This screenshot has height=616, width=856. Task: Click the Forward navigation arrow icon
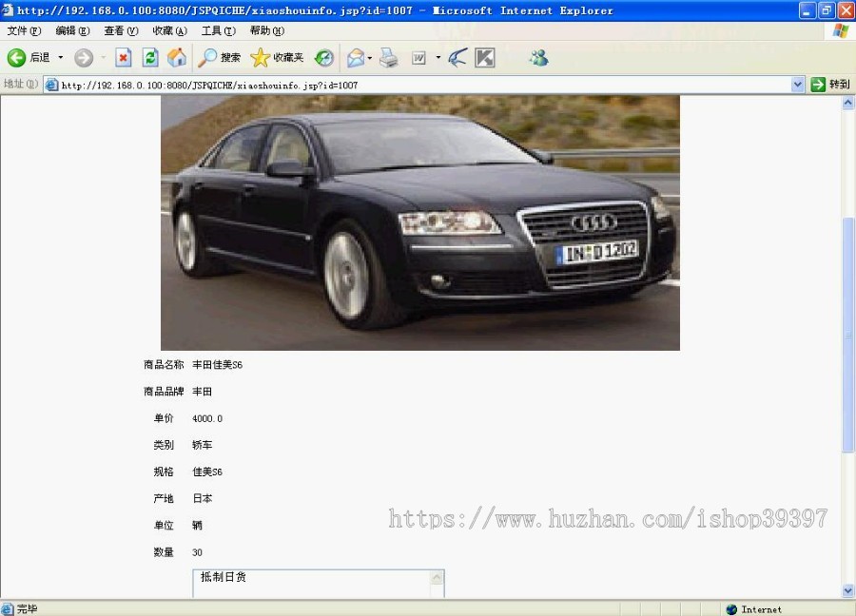point(84,57)
